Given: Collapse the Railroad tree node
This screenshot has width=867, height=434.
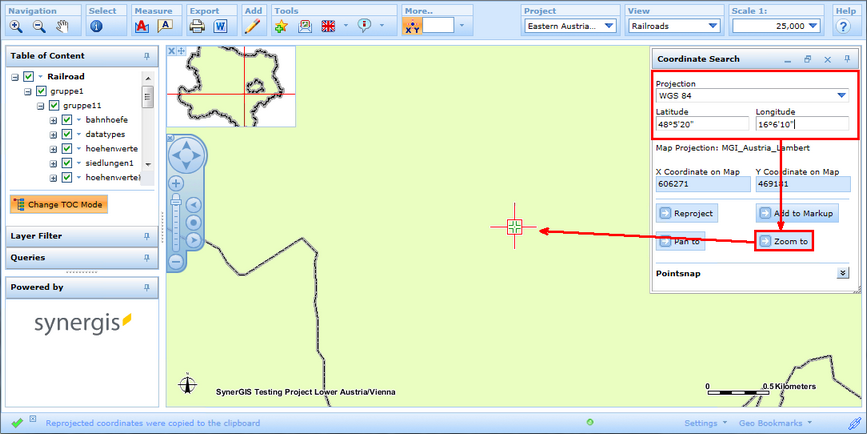Looking at the screenshot, I should [15, 77].
